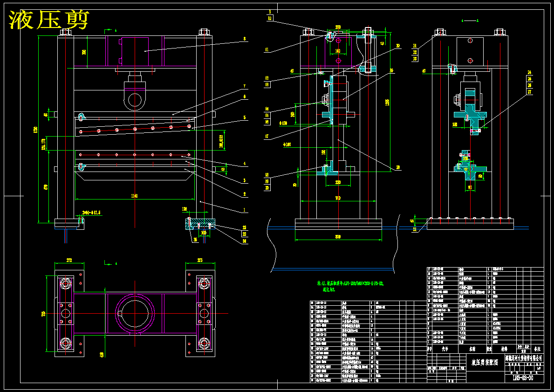Select the green hydraulic cylinder model note

click(350, 286)
